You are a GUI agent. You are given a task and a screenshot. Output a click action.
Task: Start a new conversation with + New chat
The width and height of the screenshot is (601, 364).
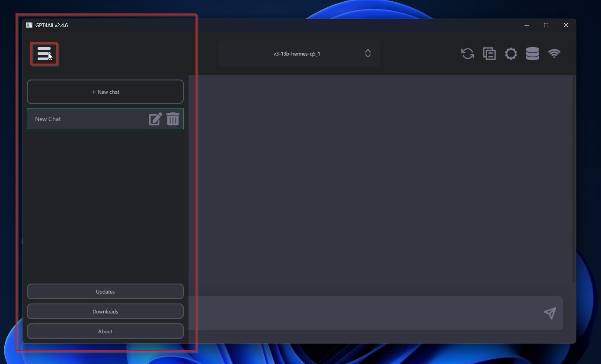point(105,92)
